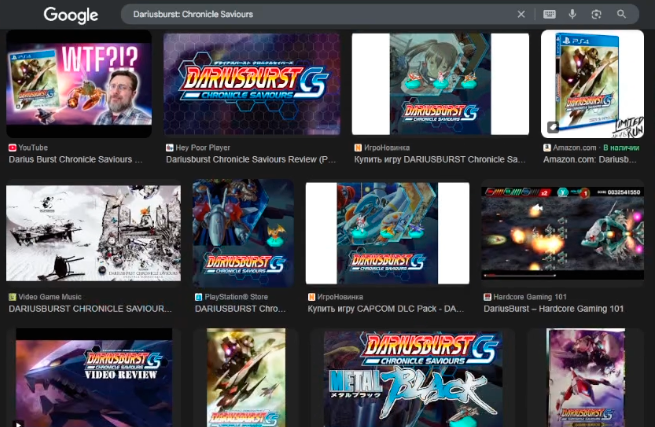
Task: Open 'Купить игру DARIUSBURST Chronicle Sa...' link
Action: coord(439,160)
